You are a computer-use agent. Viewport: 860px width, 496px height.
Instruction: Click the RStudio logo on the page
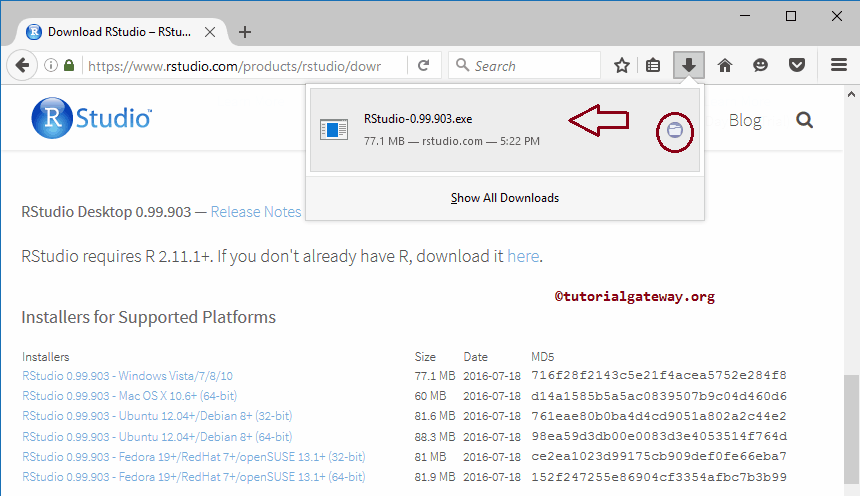[91, 118]
